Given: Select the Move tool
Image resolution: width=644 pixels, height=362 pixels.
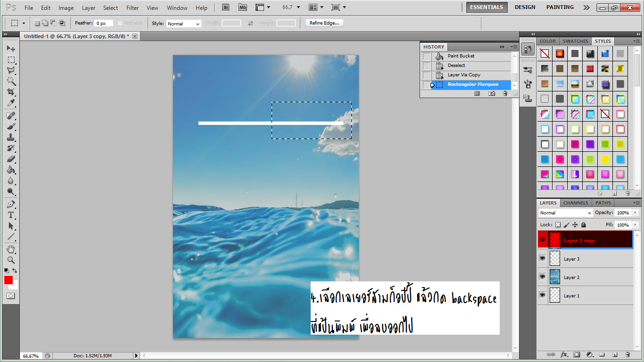Looking at the screenshot, I should 11,48.
